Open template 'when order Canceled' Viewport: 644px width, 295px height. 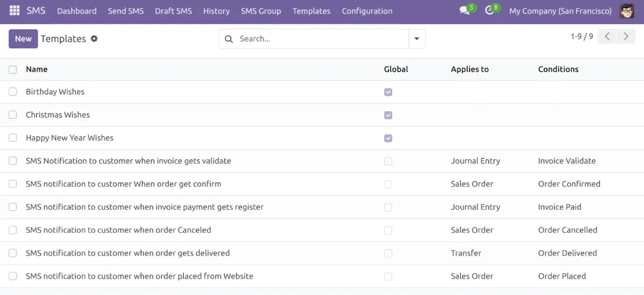(x=118, y=230)
